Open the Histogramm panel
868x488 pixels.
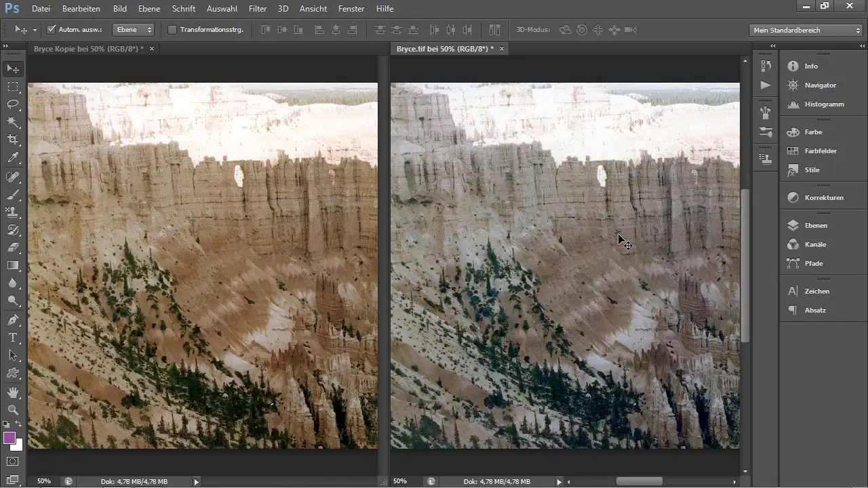[x=823, y=104]
